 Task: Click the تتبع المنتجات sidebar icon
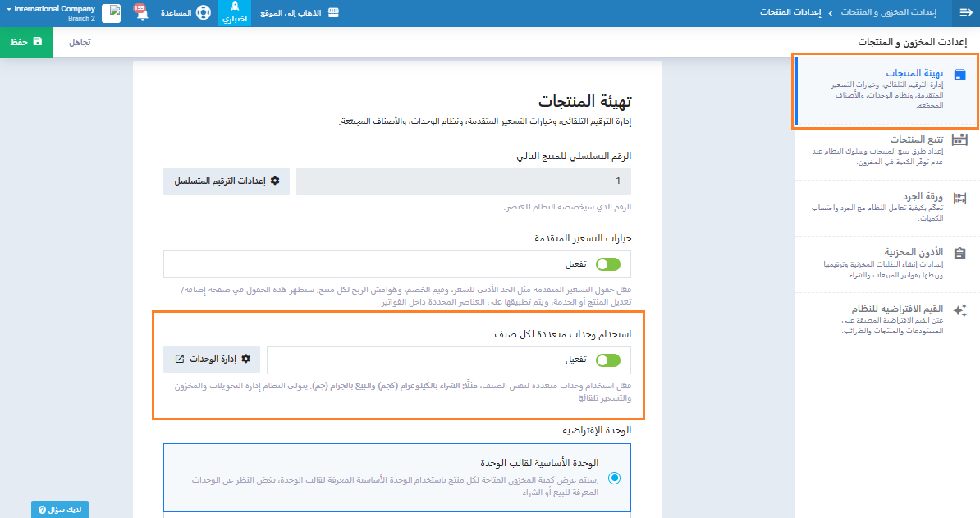[x=959, y=140]
